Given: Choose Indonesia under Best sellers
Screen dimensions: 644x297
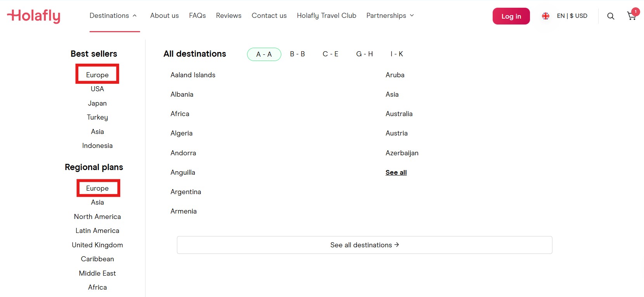Looking at the screenshot, I should (97, 146).
